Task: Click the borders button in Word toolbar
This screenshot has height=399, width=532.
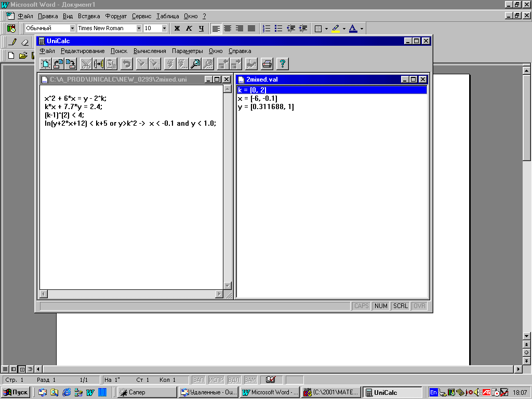Action: pos(318,29)
